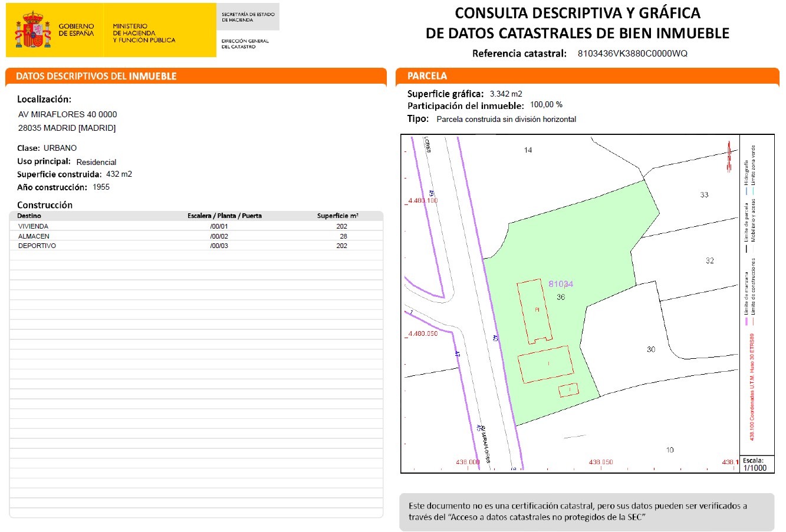Click neighbouring parcel 32 on the map
The width and height of the screenshot is (786, 532).
pos(710,260)
